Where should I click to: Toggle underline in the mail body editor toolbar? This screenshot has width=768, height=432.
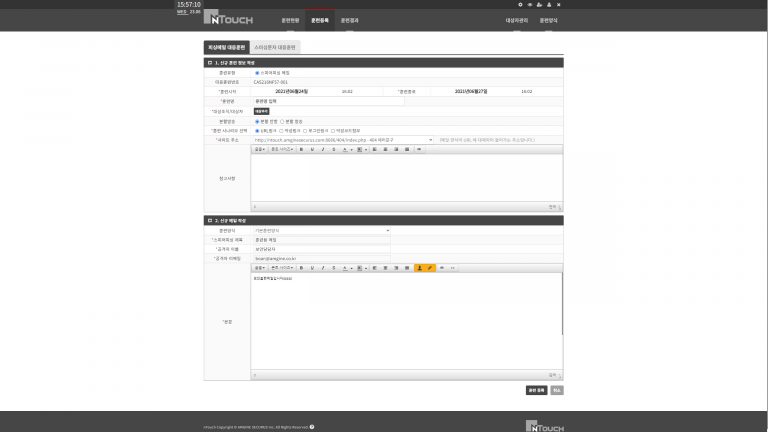[312, 268]
